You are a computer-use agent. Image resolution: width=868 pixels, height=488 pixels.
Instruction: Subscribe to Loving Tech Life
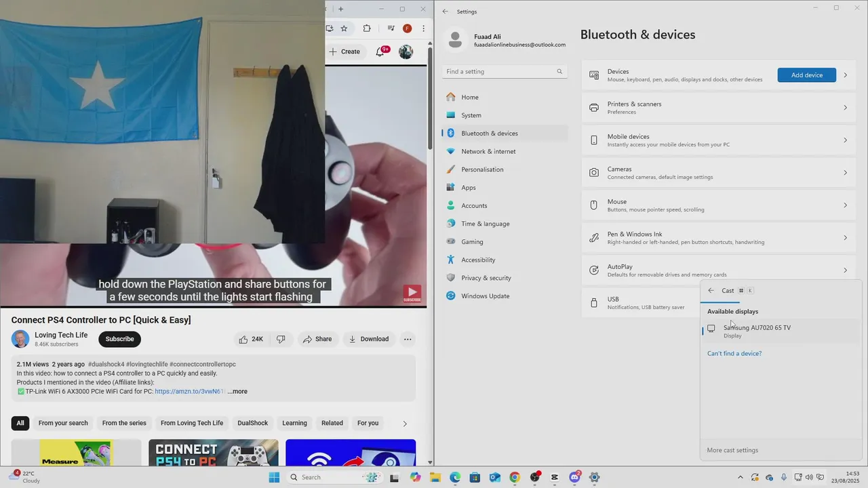click(119, 339)
